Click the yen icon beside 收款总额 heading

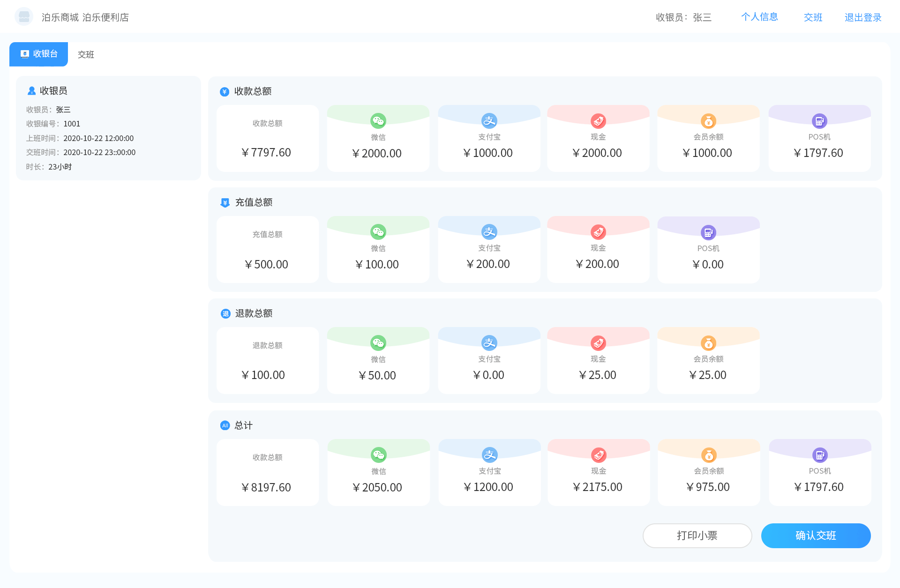[225, 92]
